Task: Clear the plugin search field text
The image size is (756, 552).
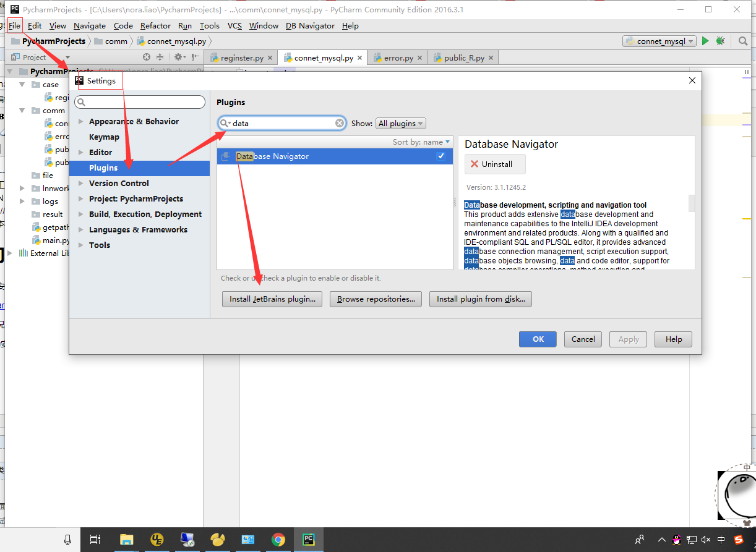Action: click(x=340, y=123)
